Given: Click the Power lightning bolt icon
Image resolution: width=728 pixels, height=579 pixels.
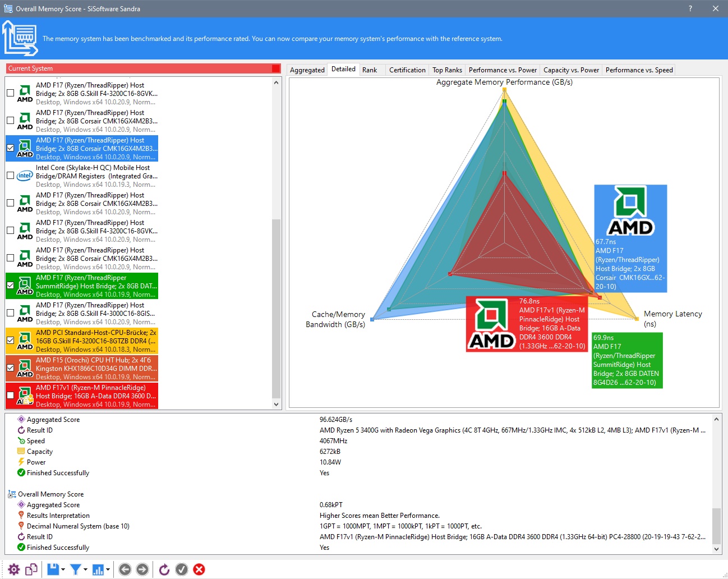Looking at the screenshot, I should (x=21, y=462).
